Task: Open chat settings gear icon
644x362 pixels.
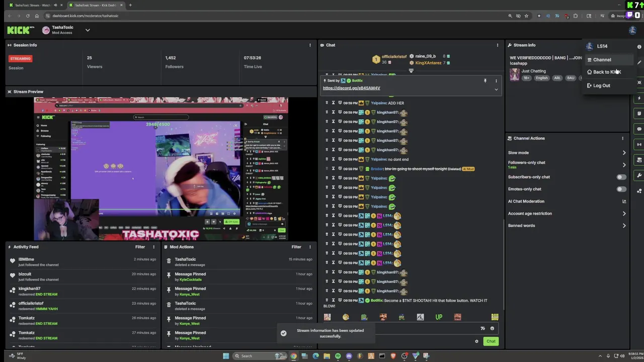Action: coord(476,341)
